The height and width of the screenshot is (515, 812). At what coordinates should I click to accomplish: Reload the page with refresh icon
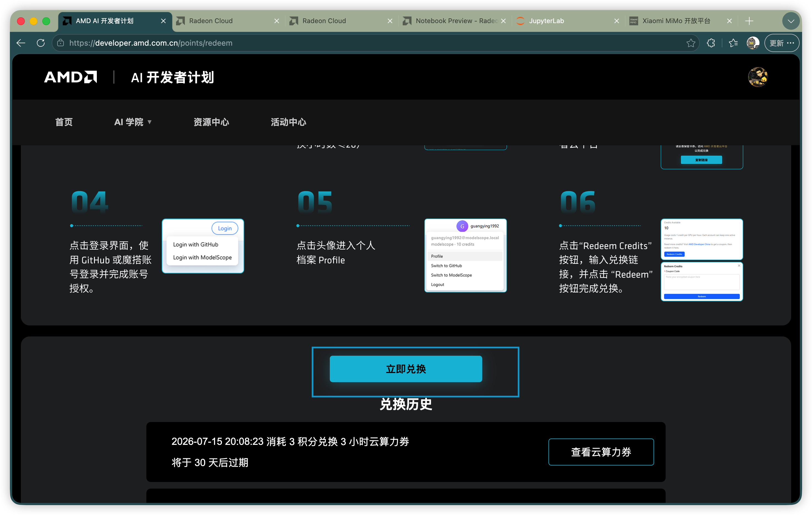[41, 43]
